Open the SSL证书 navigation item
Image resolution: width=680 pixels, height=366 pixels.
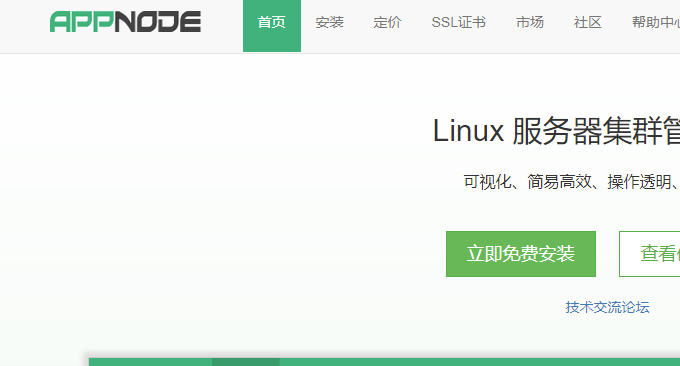(458, 22)
